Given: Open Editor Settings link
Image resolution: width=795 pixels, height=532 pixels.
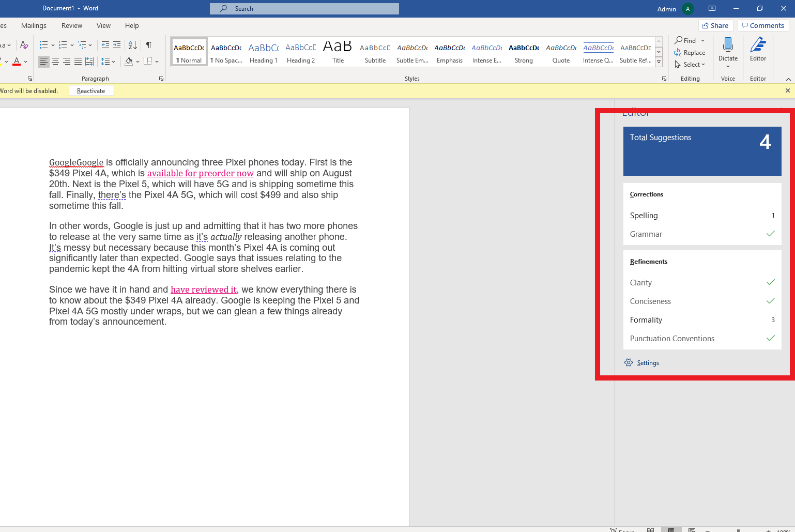Looking at the screenshot, I should [x=648, y=363].
